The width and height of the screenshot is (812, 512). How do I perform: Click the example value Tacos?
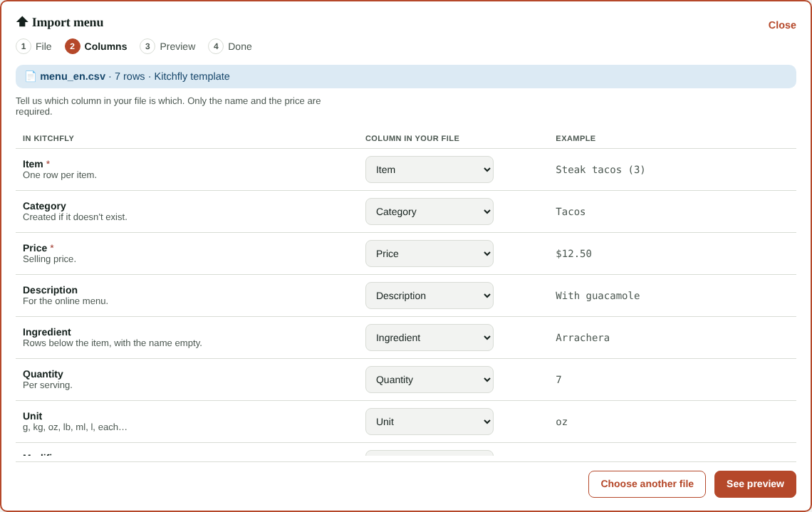570,211
